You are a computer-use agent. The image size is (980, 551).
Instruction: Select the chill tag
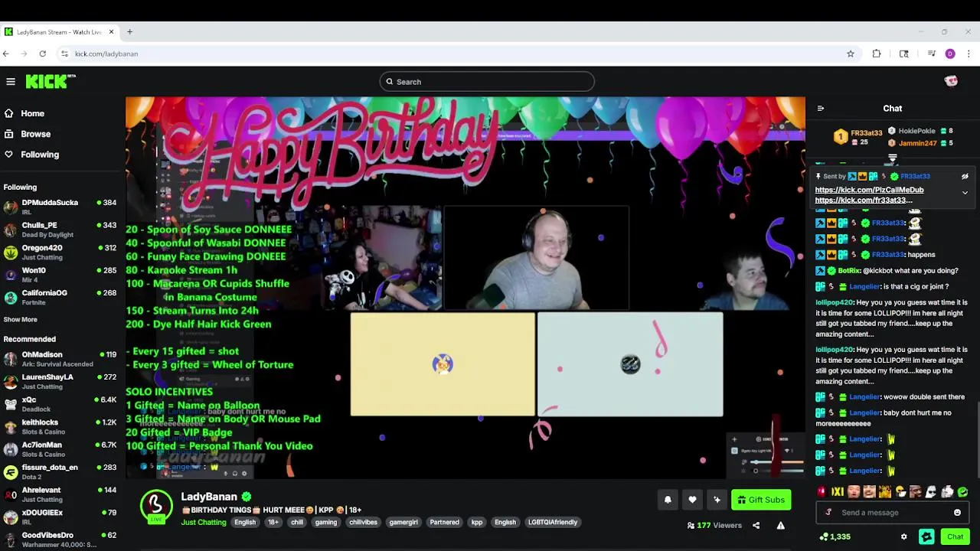[x=297, y=523]
